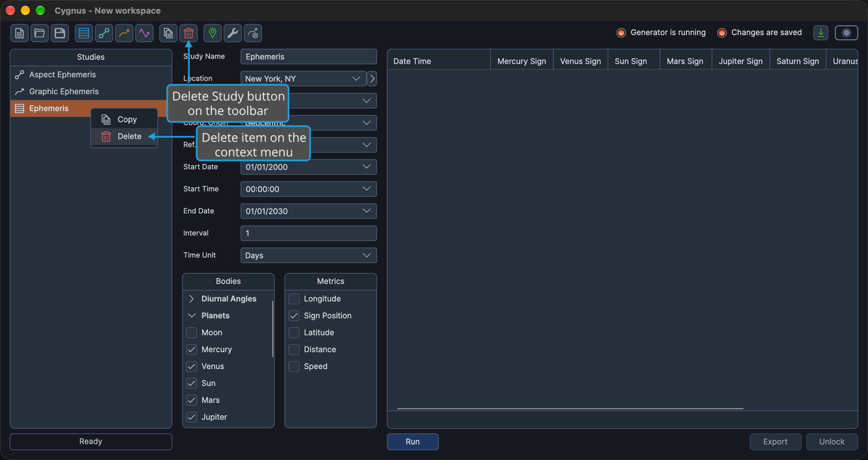Click the Export button
Viewport: 868px width, 460px height.
(x=776, y=442)
